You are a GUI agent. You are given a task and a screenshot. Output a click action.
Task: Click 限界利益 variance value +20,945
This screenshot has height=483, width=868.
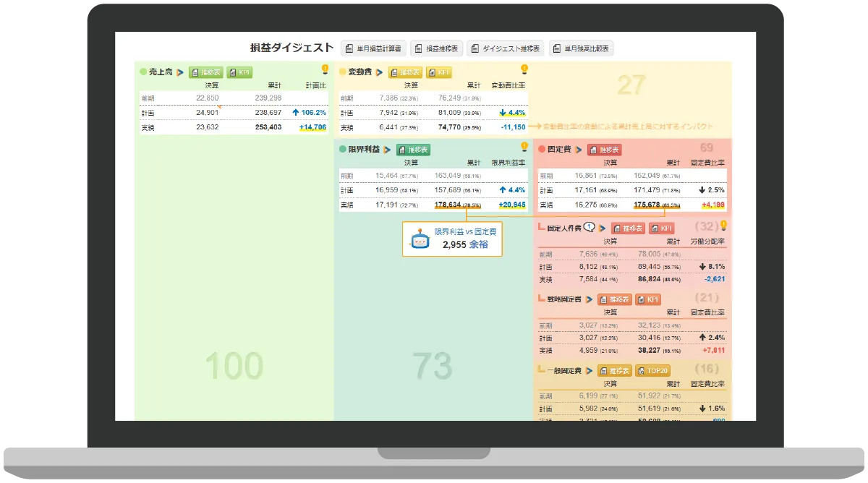coord(511,205)
